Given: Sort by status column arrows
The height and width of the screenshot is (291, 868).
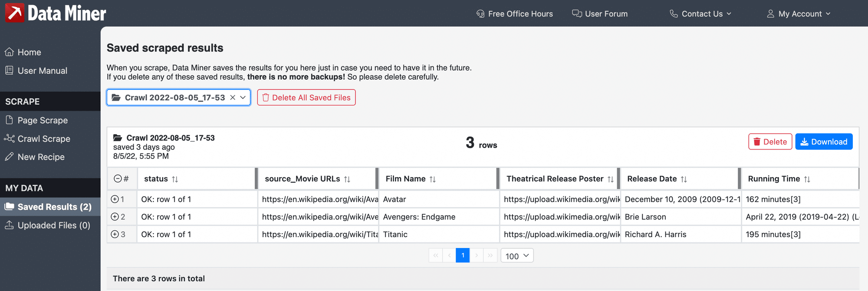Looking at the screenshot, I should [x=175, y=179].
